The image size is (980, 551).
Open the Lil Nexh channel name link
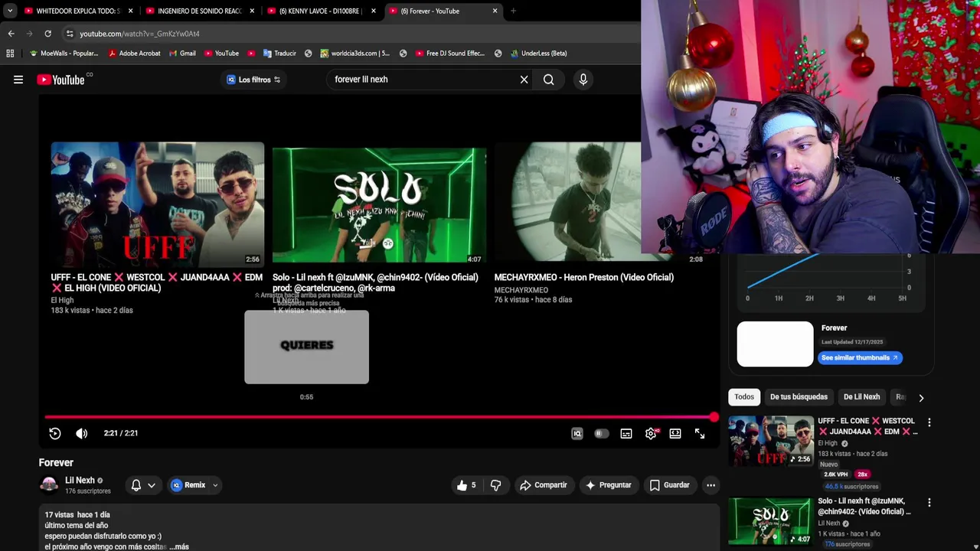(x=80, y=481)
